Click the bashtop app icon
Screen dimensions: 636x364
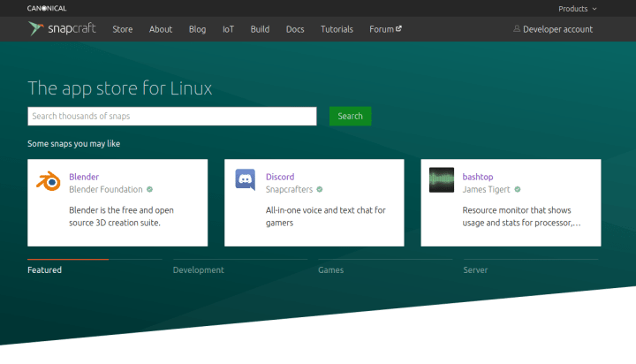click(442, 179)
